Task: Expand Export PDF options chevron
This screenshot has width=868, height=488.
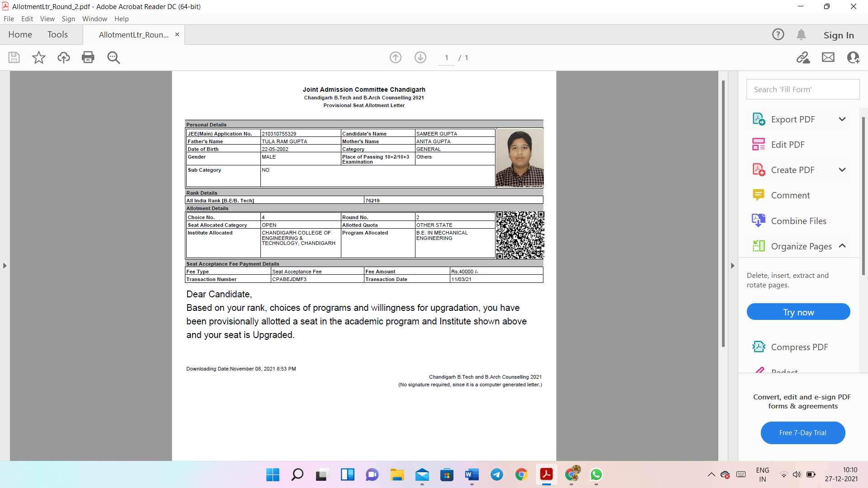Action: coord(842,119)
